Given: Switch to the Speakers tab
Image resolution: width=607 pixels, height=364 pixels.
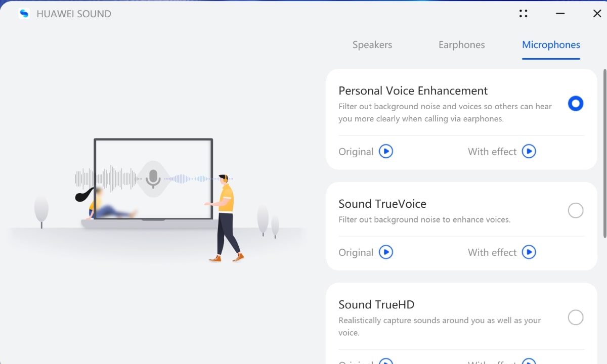Looking at the screenshot, I should [372, 44].
